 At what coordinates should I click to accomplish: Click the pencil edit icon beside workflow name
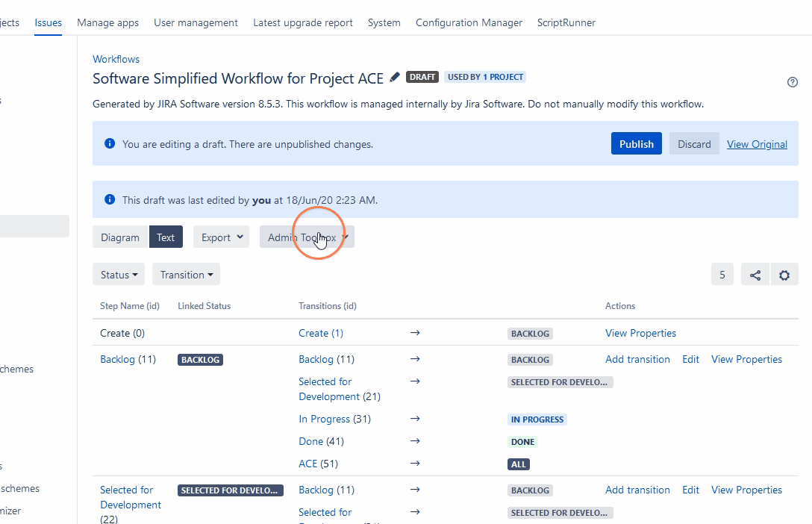coord(395,77)
